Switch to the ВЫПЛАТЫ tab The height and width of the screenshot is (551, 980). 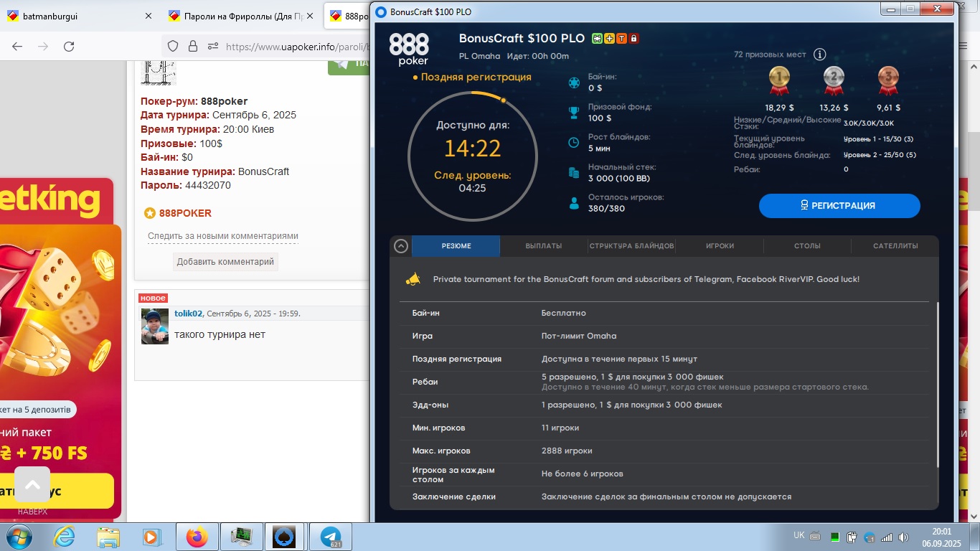[x=544, y=246]
